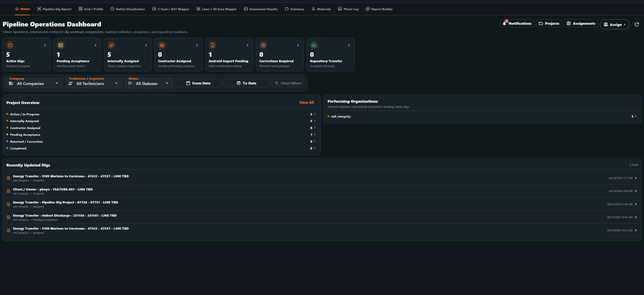Click the Pipeline Dig Report tab icon

tap(39, 9)
